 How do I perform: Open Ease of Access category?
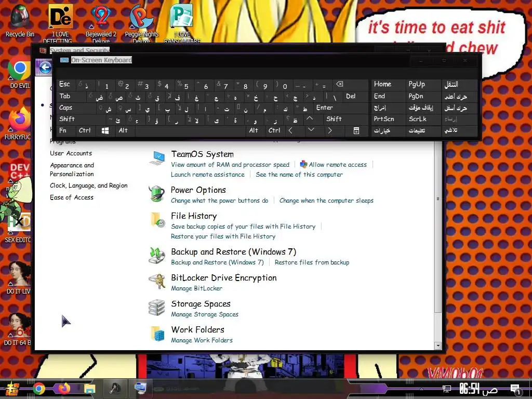click(72, 197)
